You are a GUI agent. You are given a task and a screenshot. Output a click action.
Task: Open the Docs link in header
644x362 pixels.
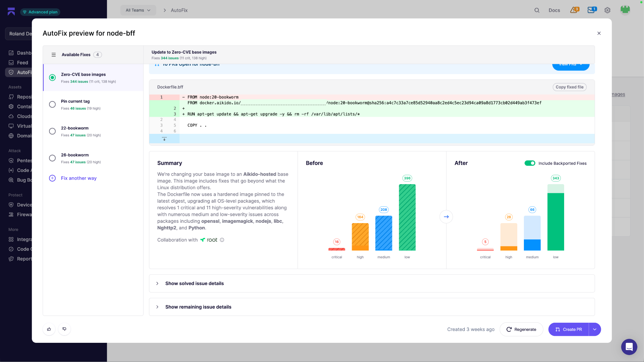pyautogui.click(x=554, y=10)
